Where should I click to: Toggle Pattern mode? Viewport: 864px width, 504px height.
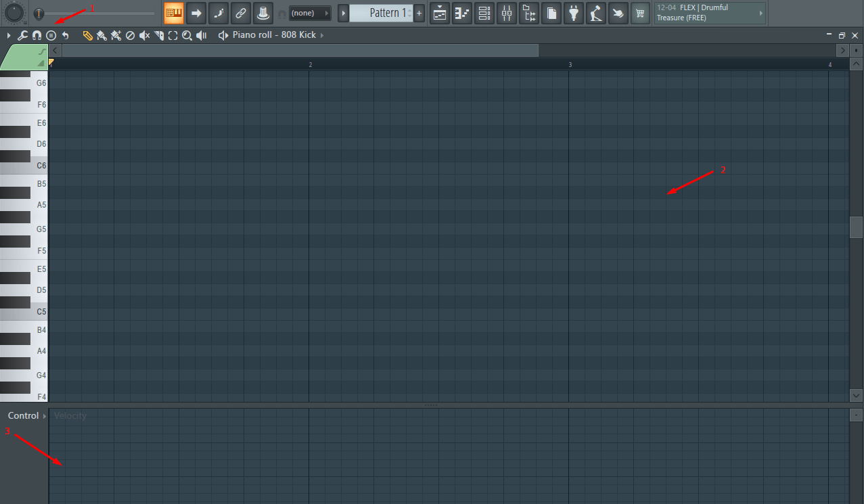[x=173, y=14]
